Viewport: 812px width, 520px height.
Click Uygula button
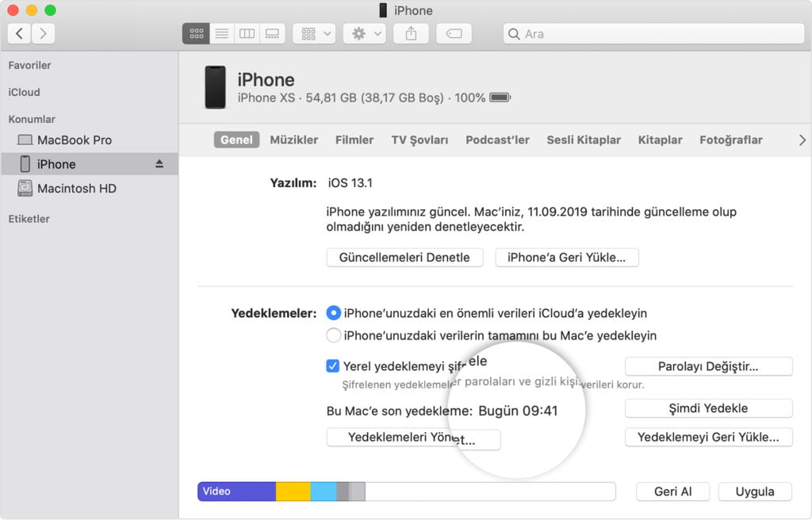(x=755, y=491)
